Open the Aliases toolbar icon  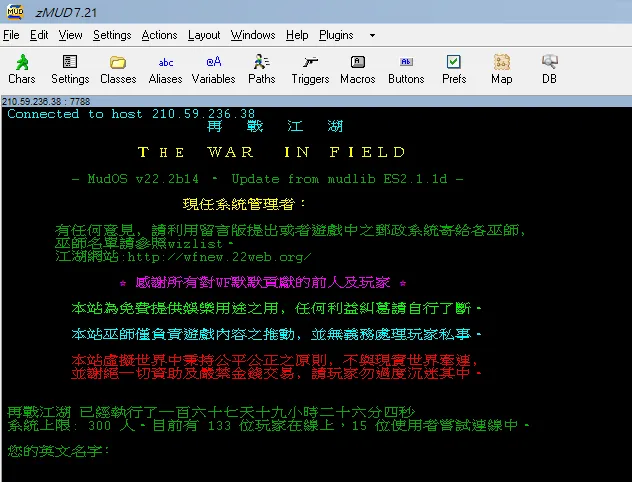point(165,69)
